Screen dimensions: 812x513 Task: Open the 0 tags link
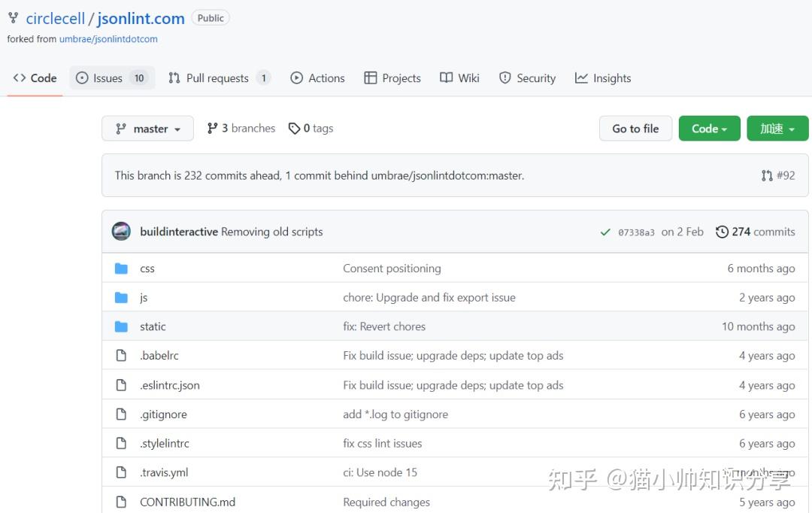tap(311, 128)
